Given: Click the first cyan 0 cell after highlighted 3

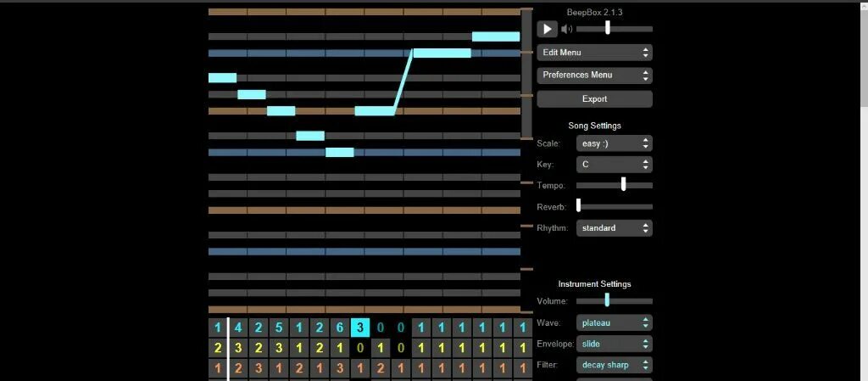Looking at the screenshot, I should click(x=381, y=328).
